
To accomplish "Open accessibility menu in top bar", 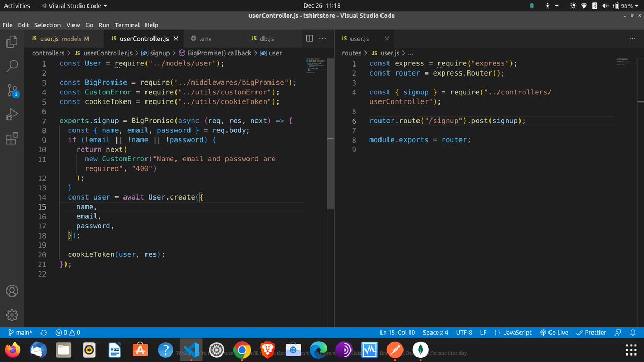I will click(553, 5).
